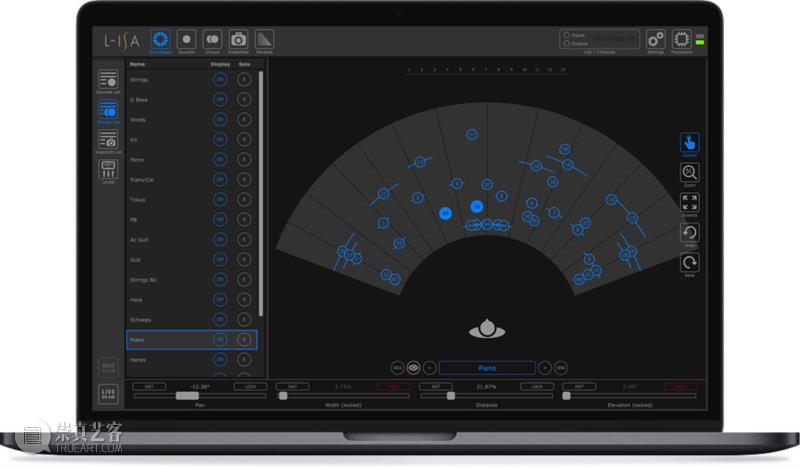Show the Groups List sidebar panel

pyautogui.click(x=108, y=110)
